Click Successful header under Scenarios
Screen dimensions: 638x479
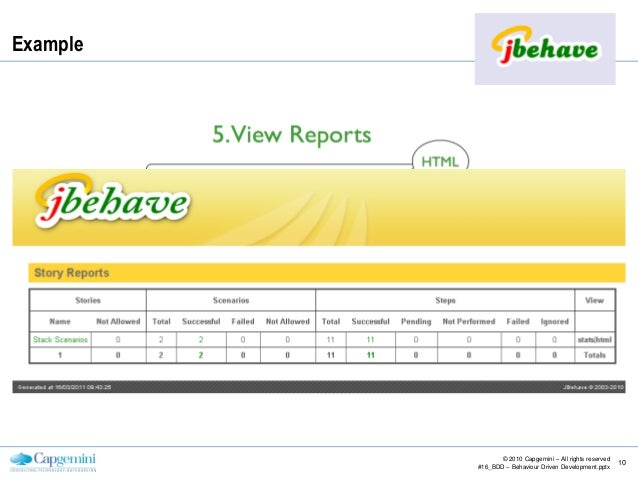point(201,322)
